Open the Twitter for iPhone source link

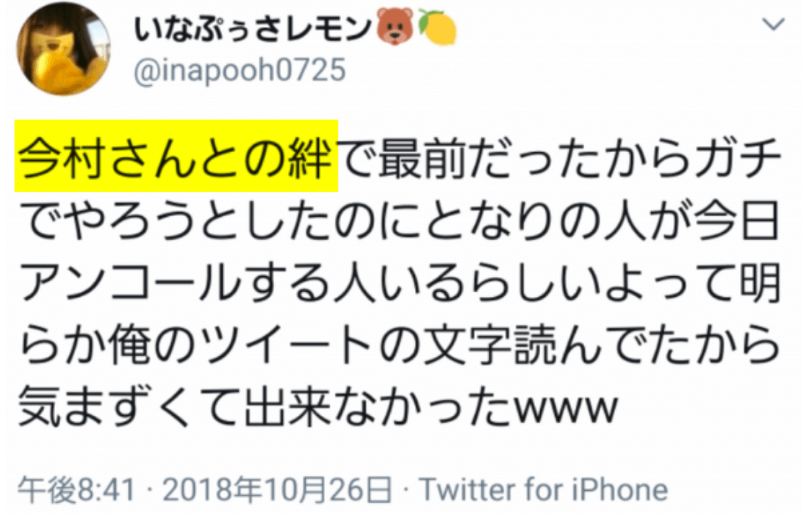point(544,490)
